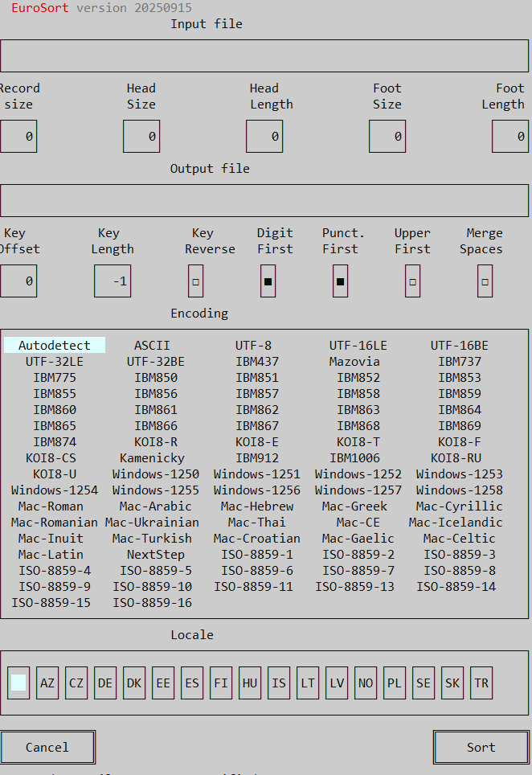Viewport: 532px width, 775px height.
Task: Focus the Output file text field
Action: (x=264, y=201)
